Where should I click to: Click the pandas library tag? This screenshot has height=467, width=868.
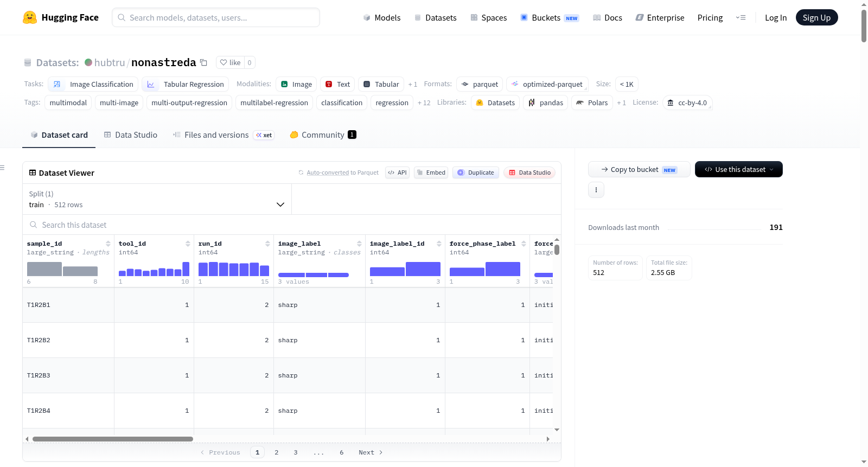click(x=546, y=103)
